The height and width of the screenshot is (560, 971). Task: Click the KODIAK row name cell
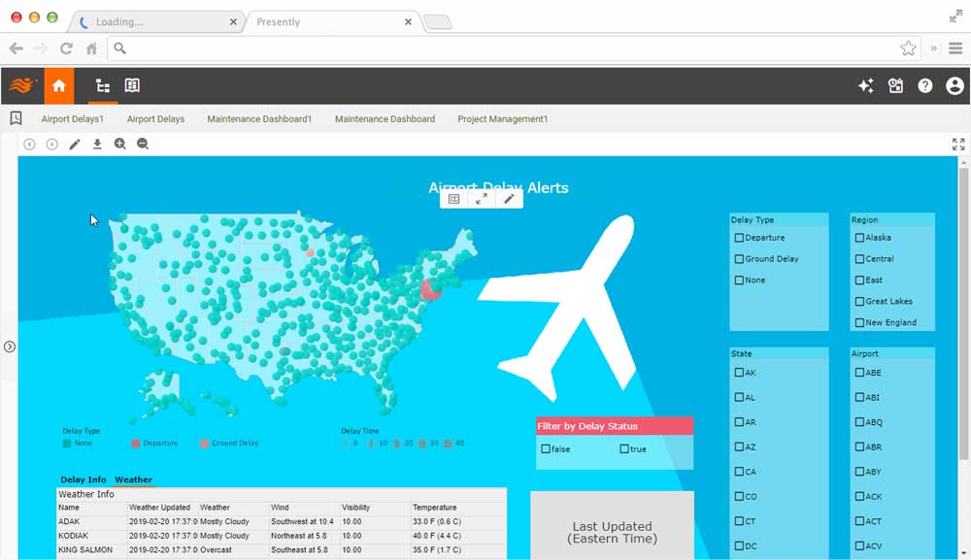coord(91,536)
